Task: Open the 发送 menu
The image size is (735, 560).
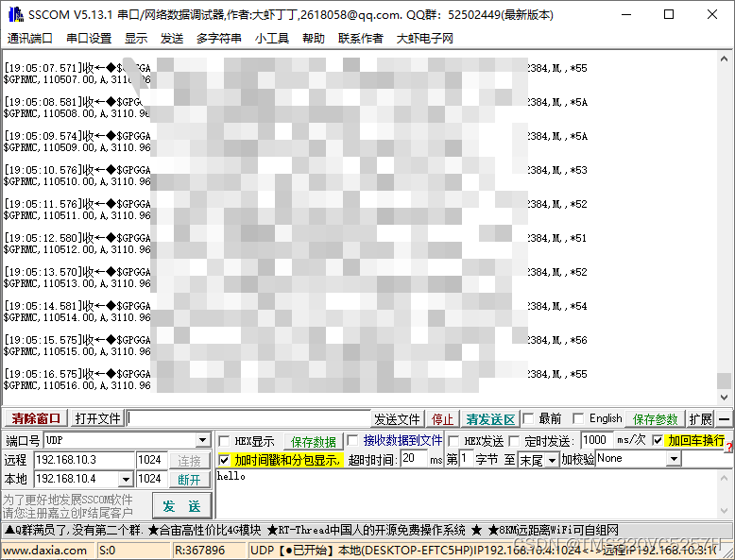Action: [x=172, y=39]
